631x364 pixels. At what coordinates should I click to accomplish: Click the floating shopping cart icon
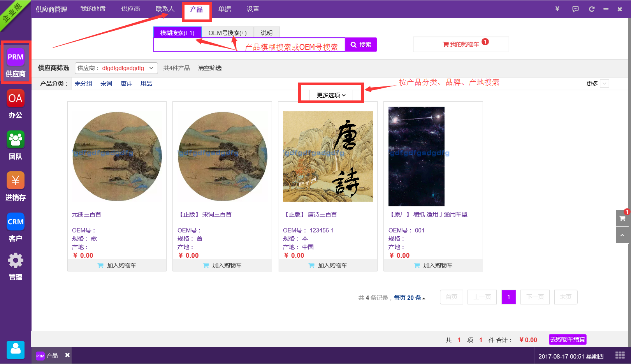pos(622,218)
